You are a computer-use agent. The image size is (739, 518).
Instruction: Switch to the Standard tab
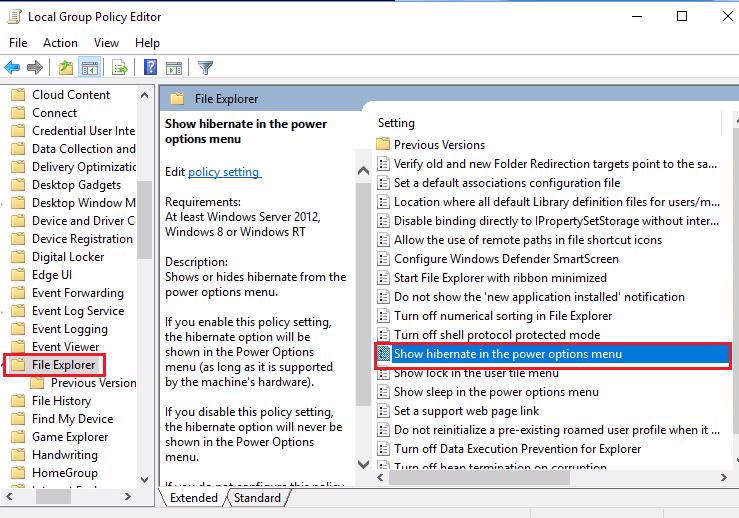pos(257,498)
